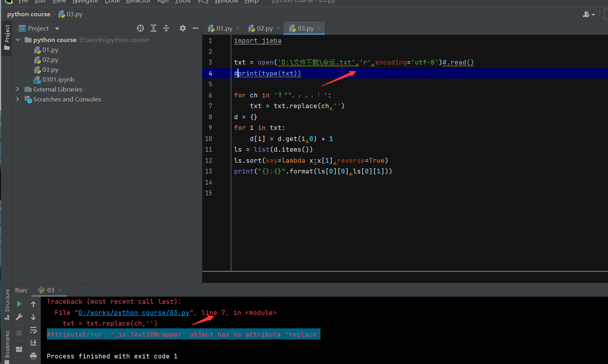Enable scroll to end in console
The image size is (608, 364).
pos(34,342)
